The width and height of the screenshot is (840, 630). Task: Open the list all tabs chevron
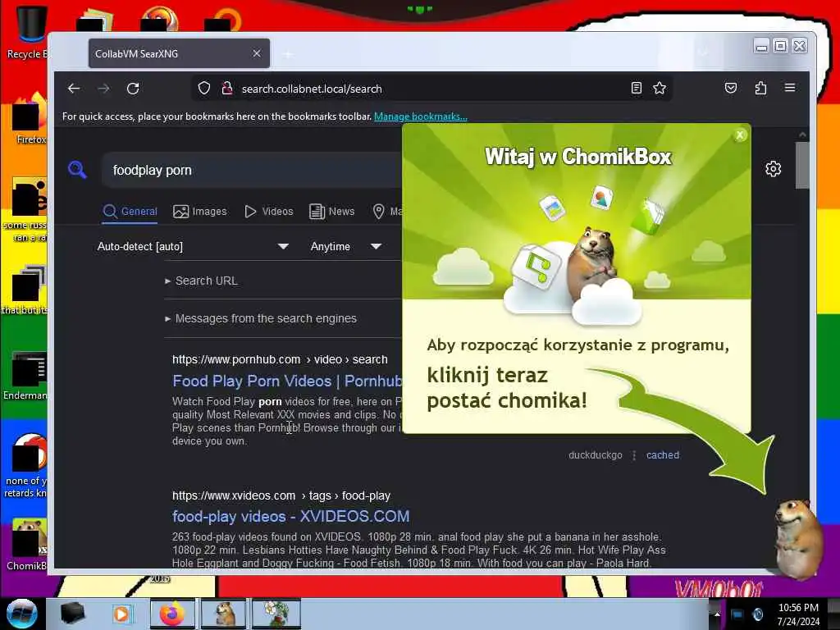click(x=702, y=52)
